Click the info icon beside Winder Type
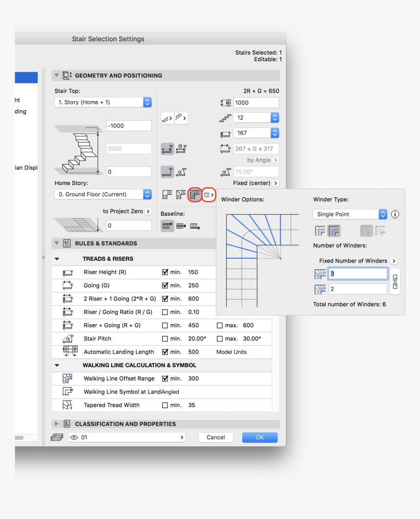Image resolution: width=420 pixels, height=519 pixels. [x=396, y=214]
